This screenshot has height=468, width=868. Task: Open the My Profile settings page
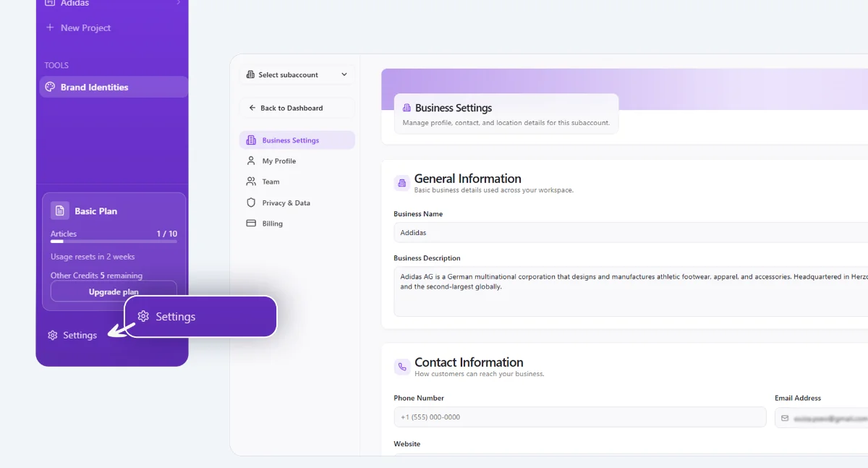[297, 161]
